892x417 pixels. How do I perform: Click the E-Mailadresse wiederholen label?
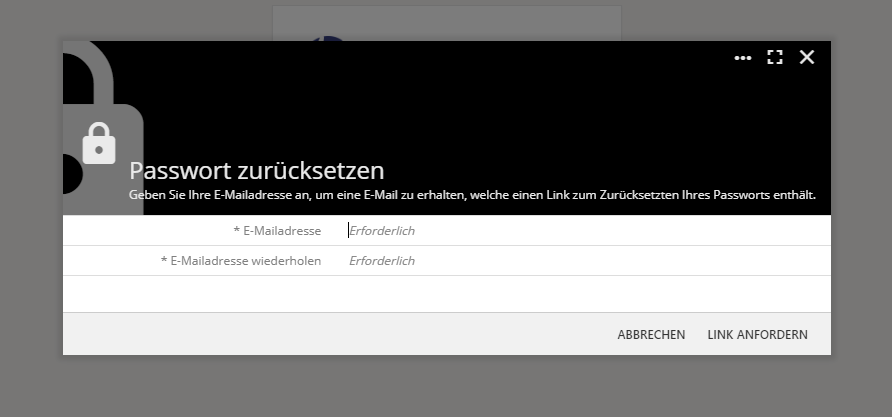pyautogui.click(x=244, y=261)
